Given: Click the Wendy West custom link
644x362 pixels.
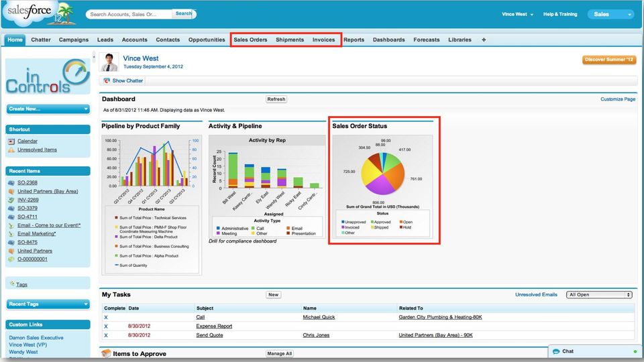Looking at the screenshot, I should coord(23,352).
